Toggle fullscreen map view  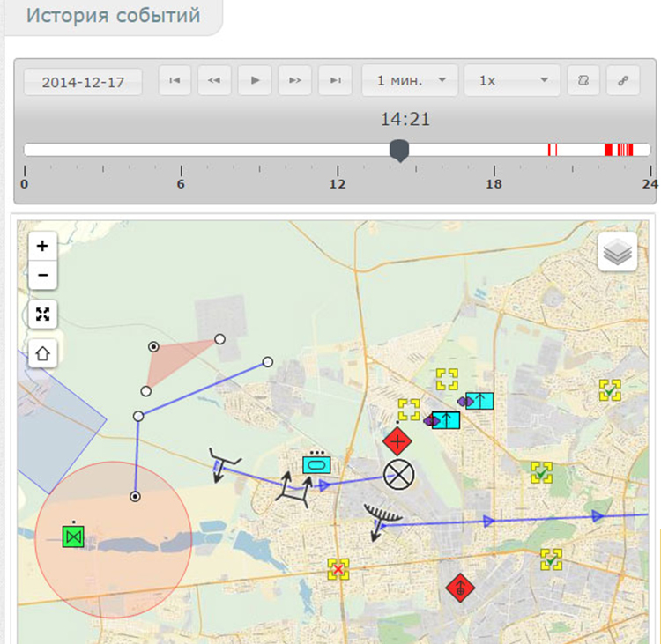point(42,314)
